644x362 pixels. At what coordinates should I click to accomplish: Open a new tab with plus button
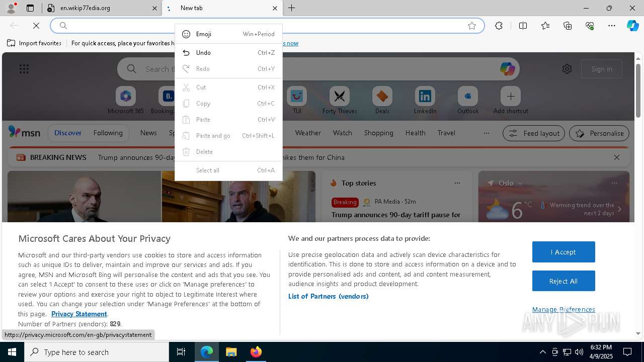pyautogui.click(x=291, y=8)
